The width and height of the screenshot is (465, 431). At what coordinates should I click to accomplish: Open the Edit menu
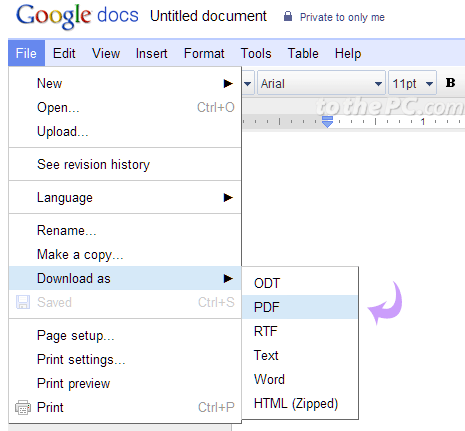64,53
